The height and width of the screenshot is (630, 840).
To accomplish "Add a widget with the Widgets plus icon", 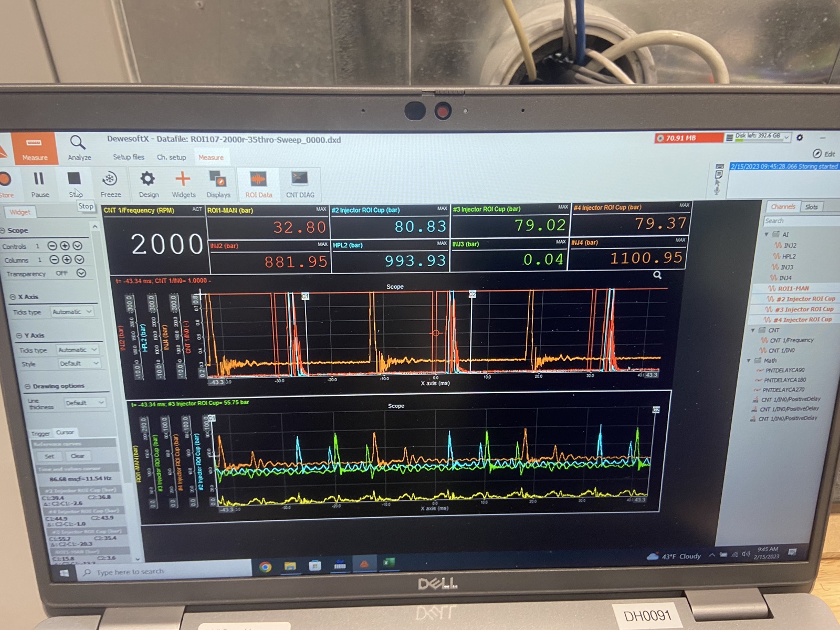I will pos(183,184).
